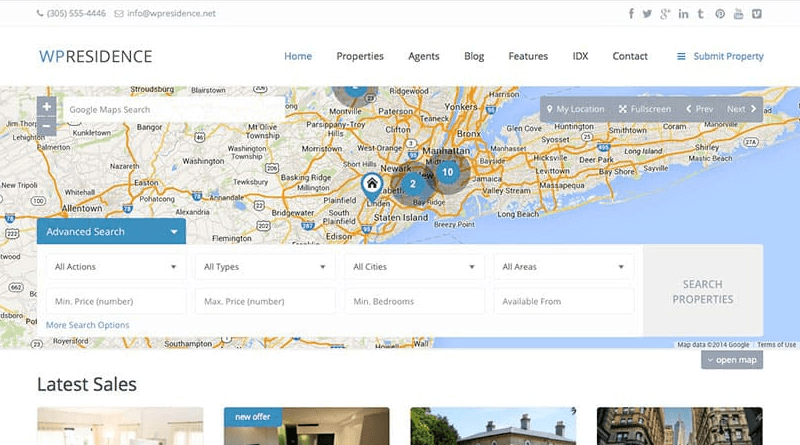Screen dimensions: 800x445
Task: Open the All Actions dropdown
Action: (116, 267)
